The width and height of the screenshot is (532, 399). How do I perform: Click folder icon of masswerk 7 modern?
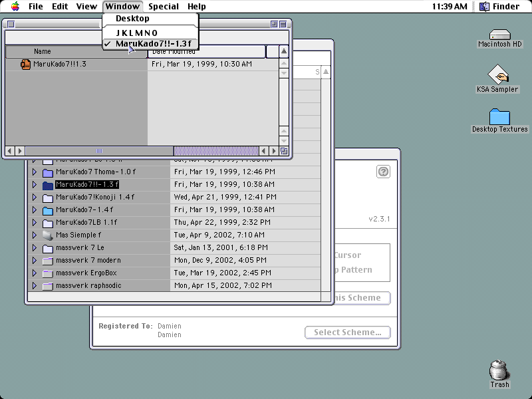point(48,261)
